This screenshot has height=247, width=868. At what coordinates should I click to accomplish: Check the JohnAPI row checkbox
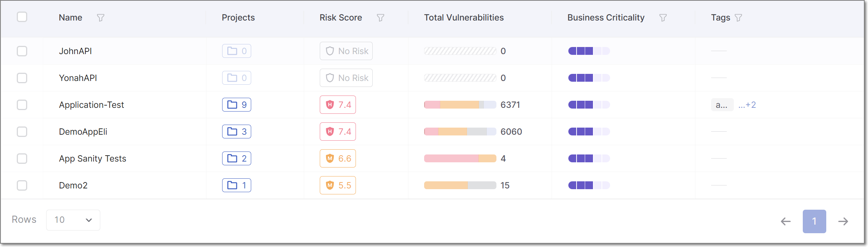[22, 51]
